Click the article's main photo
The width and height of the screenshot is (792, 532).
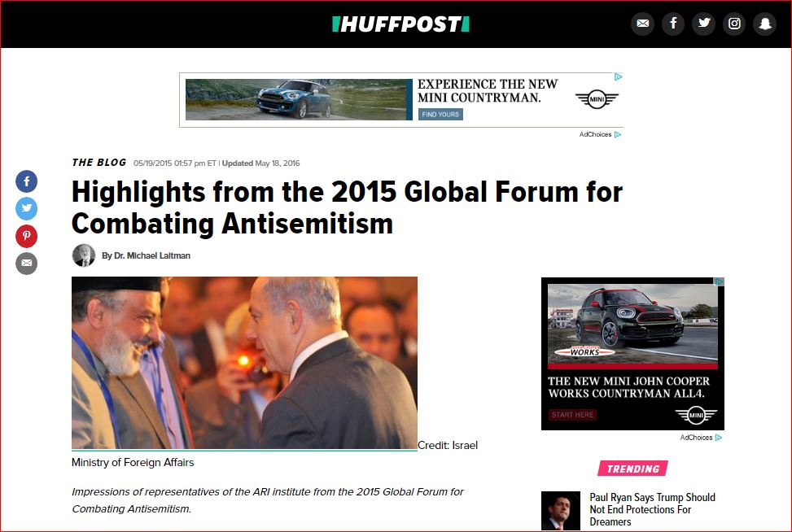point(244,363)
